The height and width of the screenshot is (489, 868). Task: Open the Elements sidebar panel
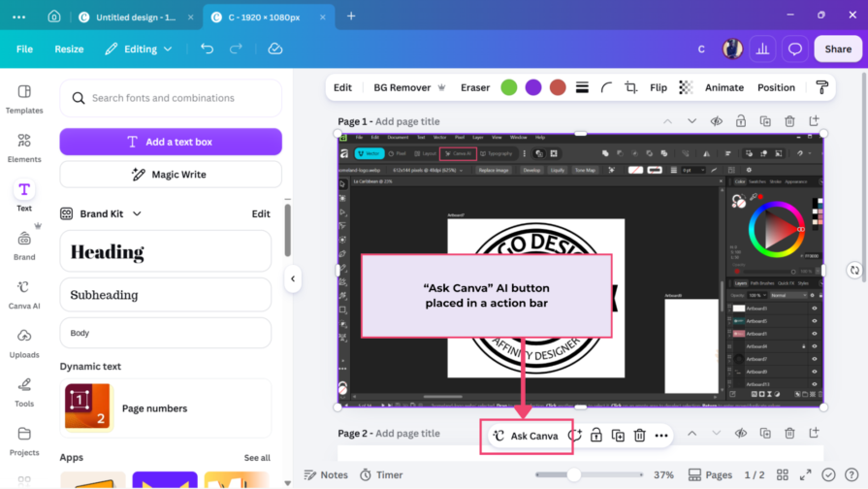click(24, 147)
